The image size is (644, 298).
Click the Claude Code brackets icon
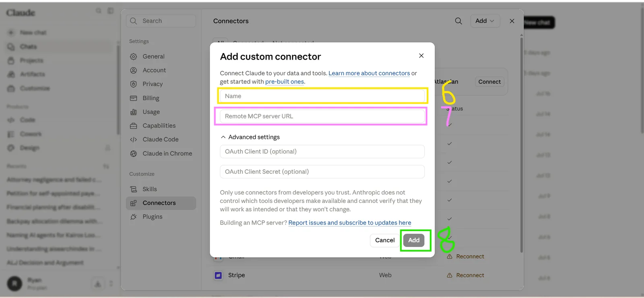pyautogui.click(x=134, y=139)
